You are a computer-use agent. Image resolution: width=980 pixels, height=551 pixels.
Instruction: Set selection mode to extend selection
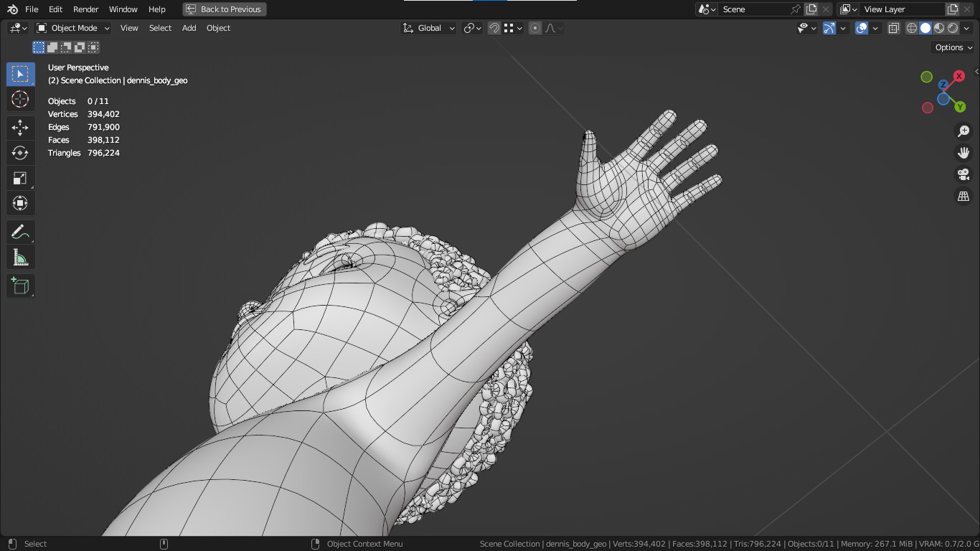click(52, 47)
